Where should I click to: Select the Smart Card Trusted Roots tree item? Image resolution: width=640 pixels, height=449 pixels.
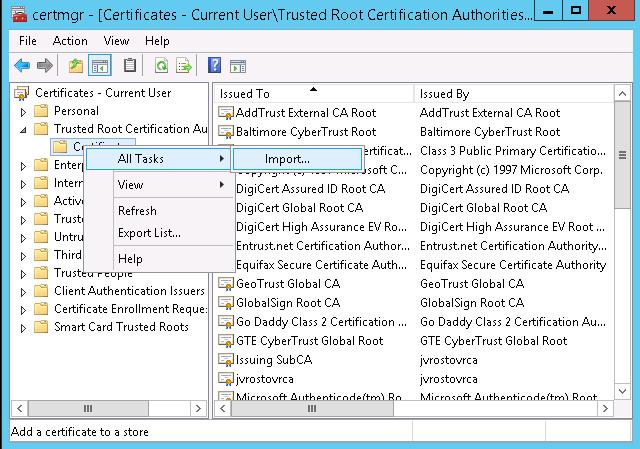click(x=121, y=327)
